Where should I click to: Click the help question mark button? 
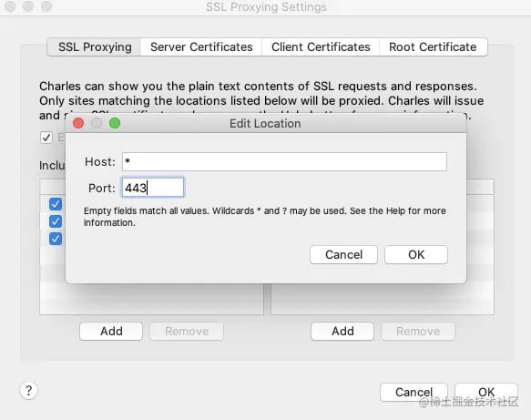(29, 391)
